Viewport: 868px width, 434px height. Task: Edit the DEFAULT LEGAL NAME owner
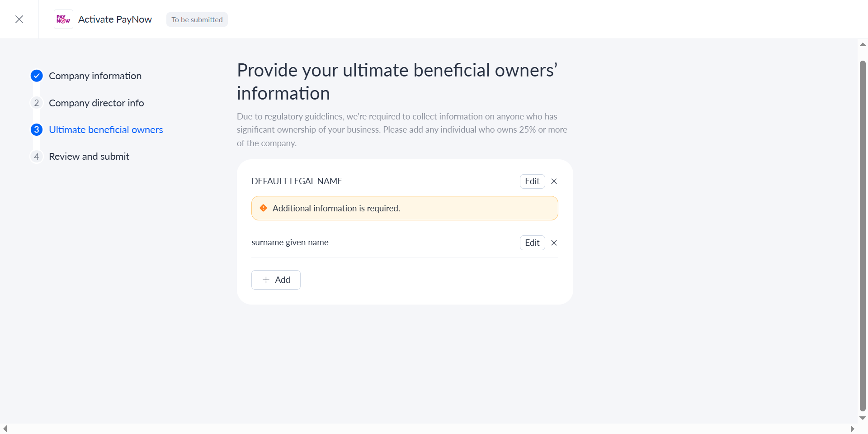pos(532,181)
